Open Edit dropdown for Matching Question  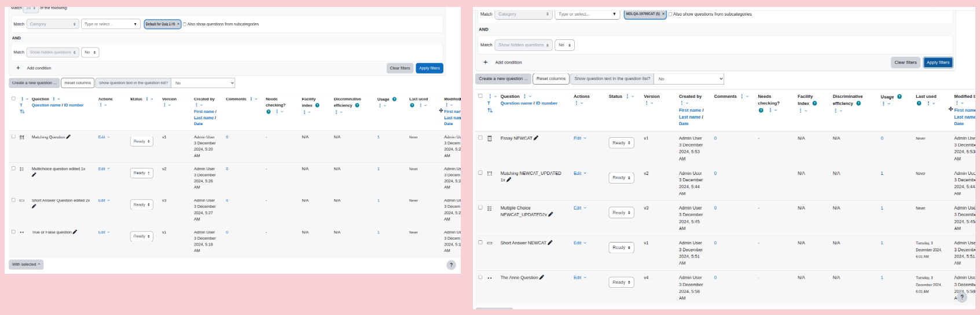click(x=104, y=137)
